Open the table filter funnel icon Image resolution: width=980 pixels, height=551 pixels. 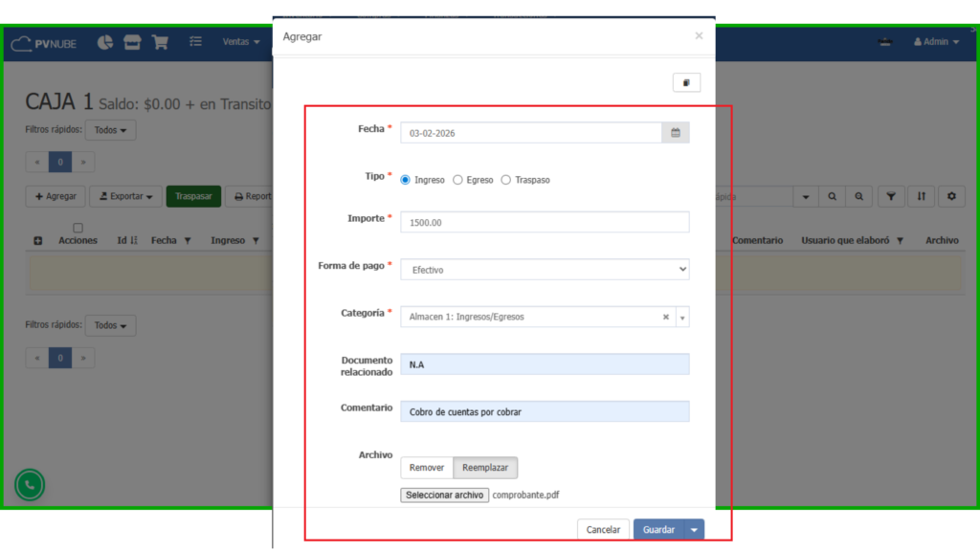(x=891, y=196)
